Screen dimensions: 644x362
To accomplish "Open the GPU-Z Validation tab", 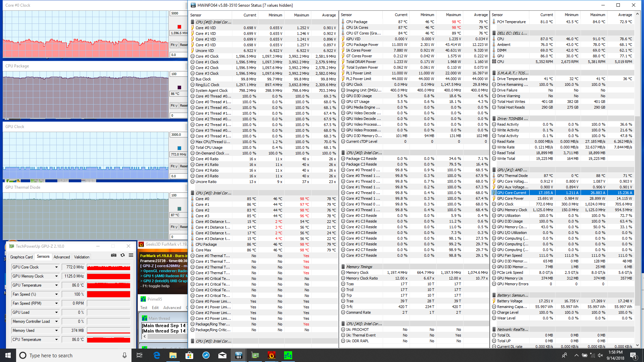I will click(x=82, y=257).
